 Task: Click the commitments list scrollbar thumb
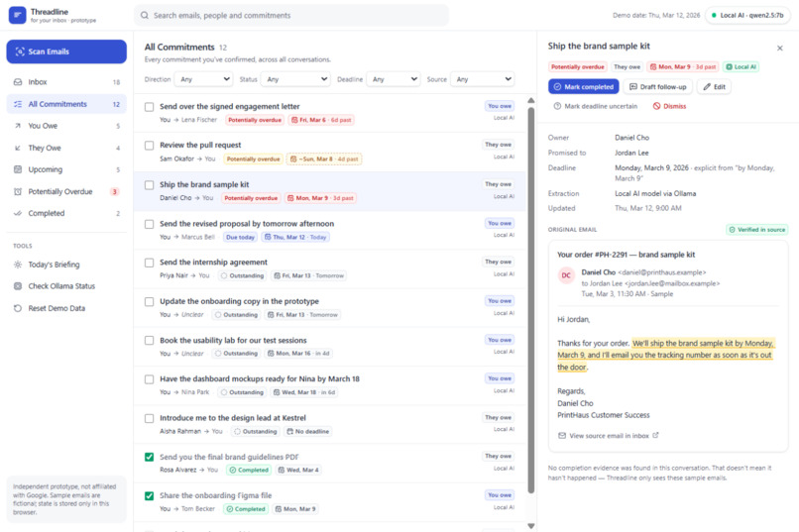click(x=531, y=300)
